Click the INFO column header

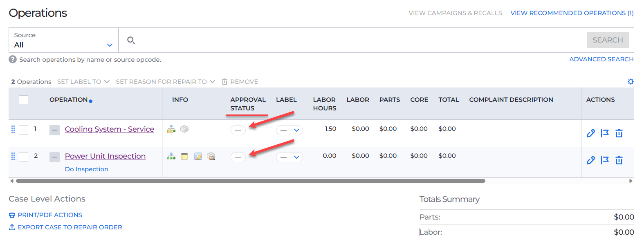tap(180, 100)
